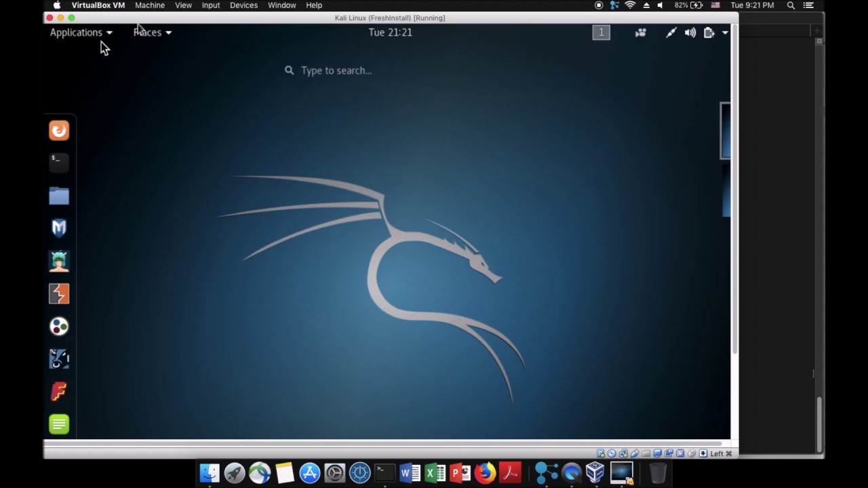Open the macOS Spotlight search icon
Image resolution: width=868 pixels, height=488 pixels.
point(791,5)
